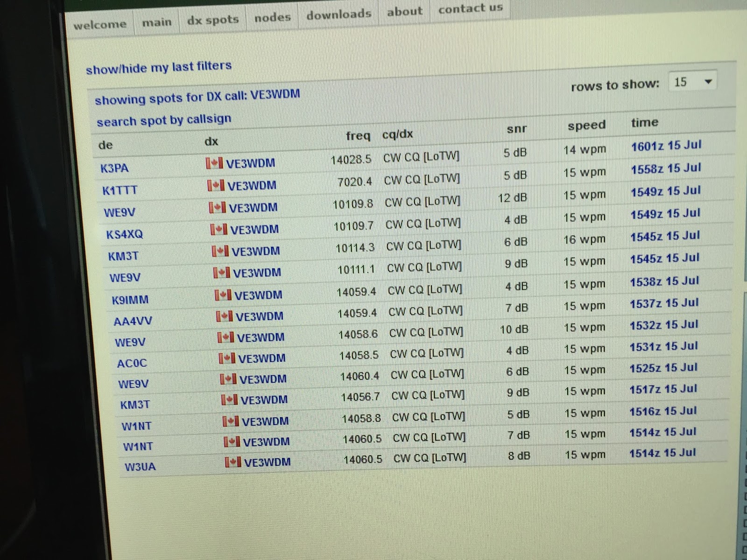This screenshot has height=560, width=747.
Task: Open spotter K9IMM callsign link
Action: click(x=130, y=300)
